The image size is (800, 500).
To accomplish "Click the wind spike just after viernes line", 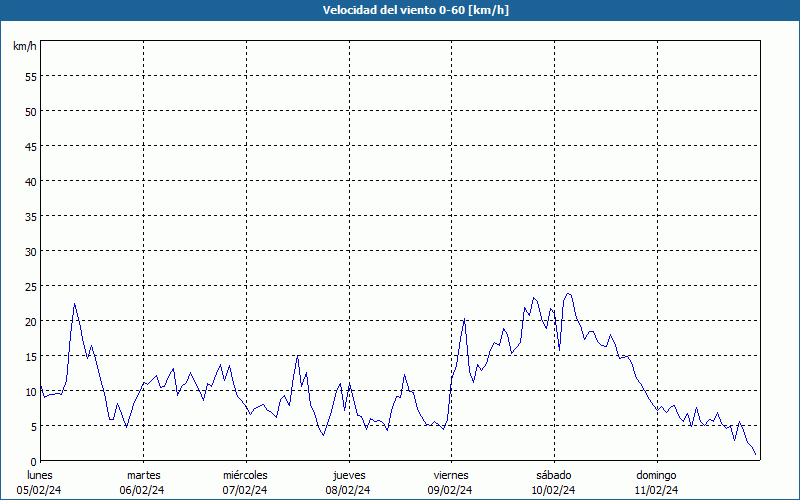I will 464,318.
